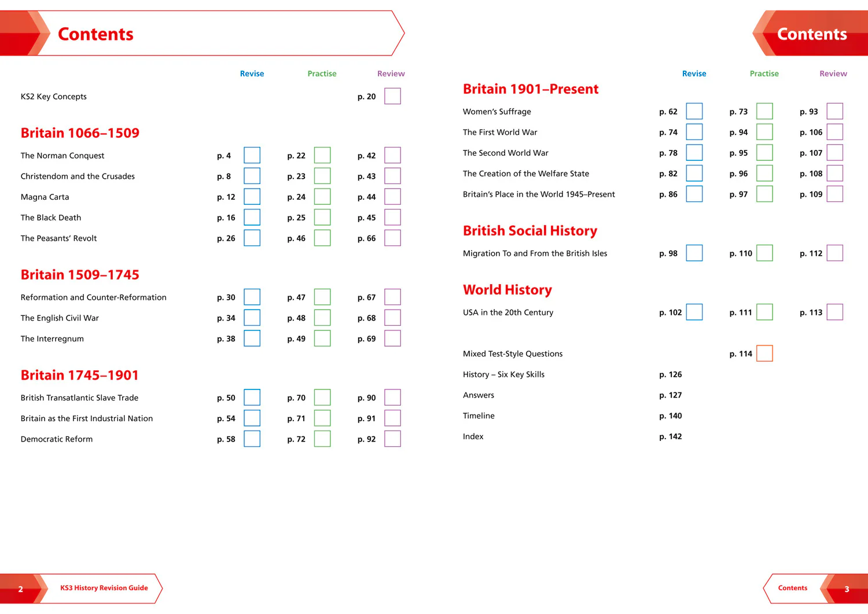The width and height of the screenshot is (868, 614).
Task: Select The Norman Conquest title
Action: click(62, 156)
